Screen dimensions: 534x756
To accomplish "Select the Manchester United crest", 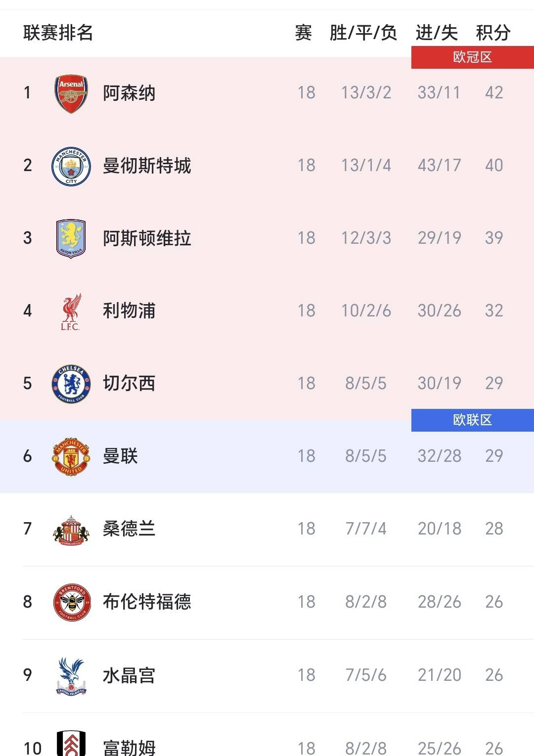I will coord(71,456).
